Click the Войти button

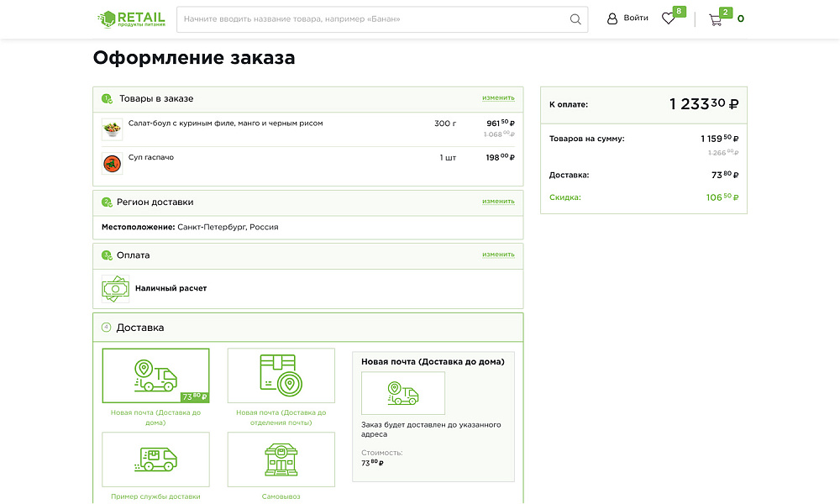(x=630, y=18)
